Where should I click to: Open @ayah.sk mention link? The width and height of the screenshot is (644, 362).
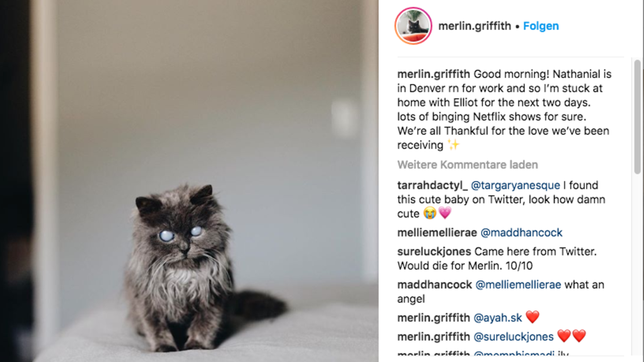click(x=498, y=317)
